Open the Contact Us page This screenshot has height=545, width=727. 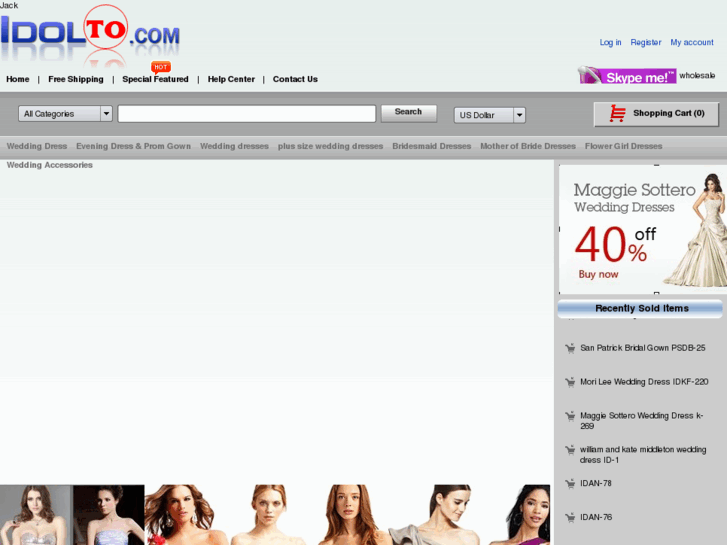295,79
